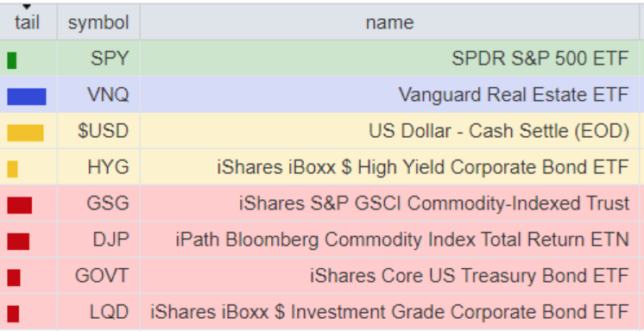Screen dimensions: 644x331
Task: Open iPath Bloomberg Commodity Index Total Return ETN
Action: (402, 240)
